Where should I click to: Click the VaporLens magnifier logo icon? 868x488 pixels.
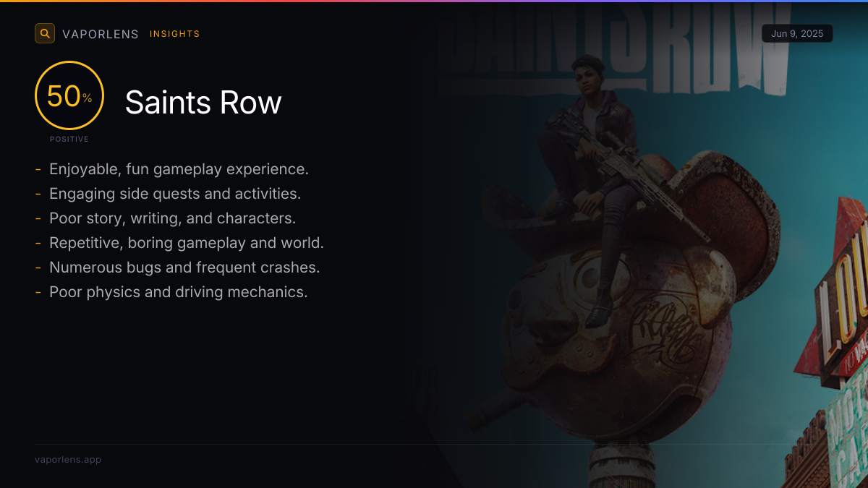coord(45,33)
